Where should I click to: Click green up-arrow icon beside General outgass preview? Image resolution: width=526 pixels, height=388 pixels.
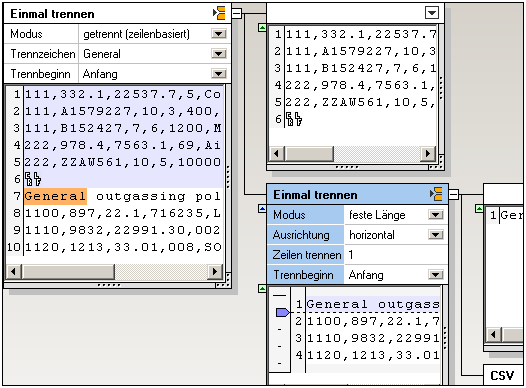point(262,289)
